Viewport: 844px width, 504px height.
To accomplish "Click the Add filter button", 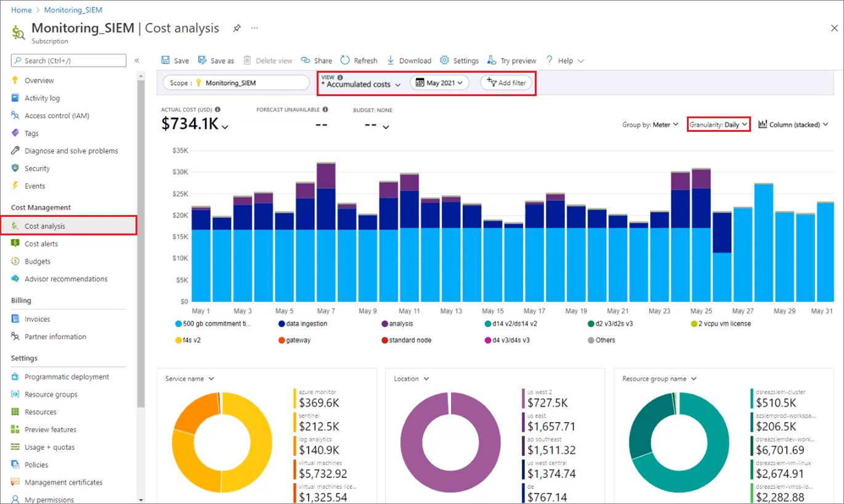I will click(x=506, y=84).
